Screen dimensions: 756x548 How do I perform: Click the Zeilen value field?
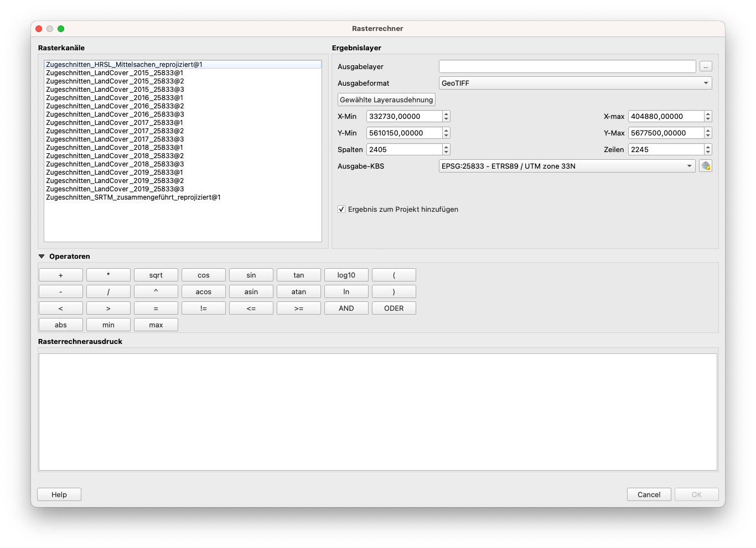(666, 149)
